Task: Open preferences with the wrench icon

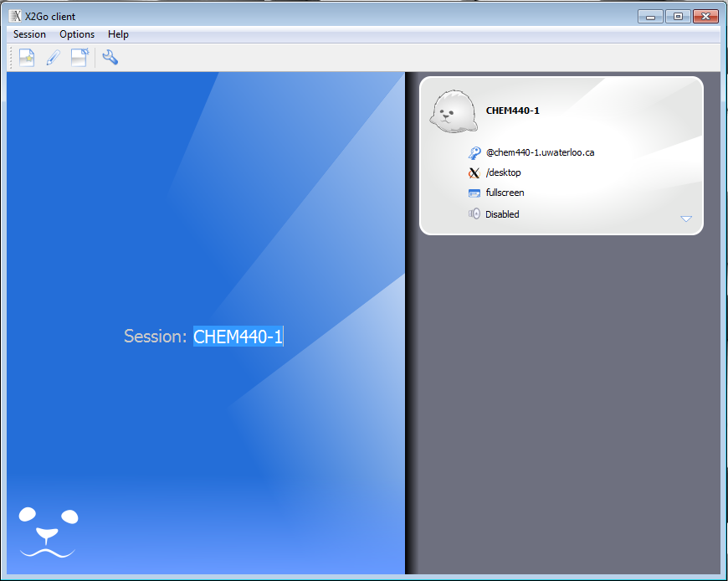Action: click(110, 58)
